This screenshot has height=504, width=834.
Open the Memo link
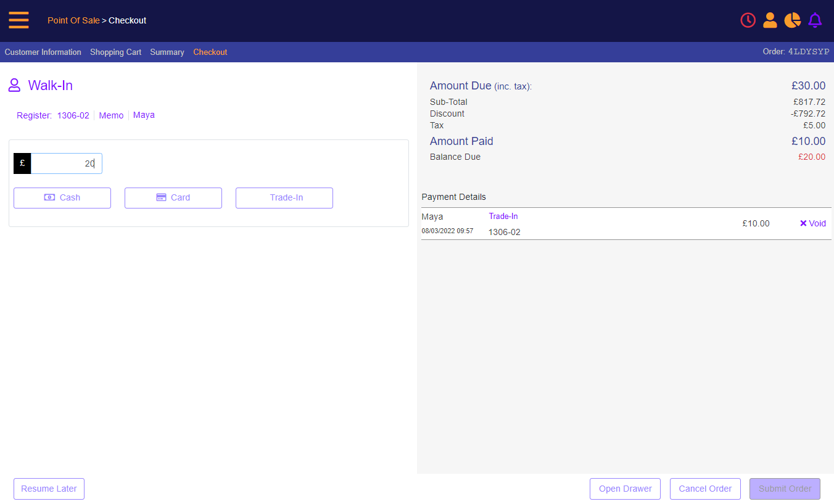pyautogui.click(x=111, y=115)
